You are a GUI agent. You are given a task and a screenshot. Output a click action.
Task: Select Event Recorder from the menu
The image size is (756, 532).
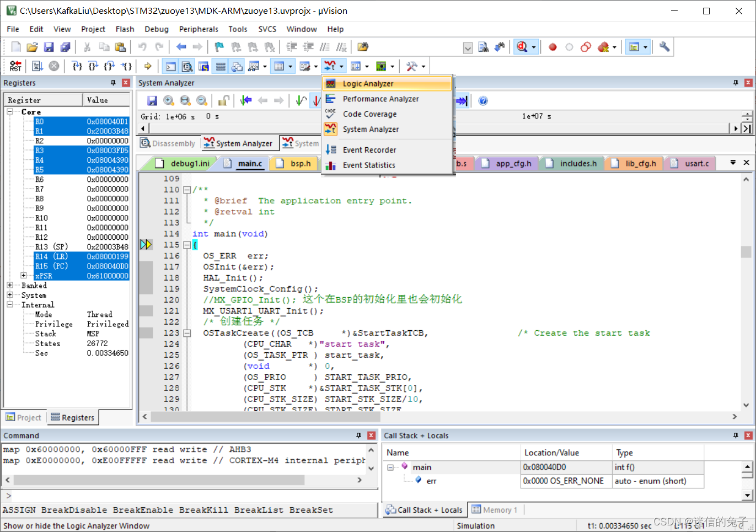click(x=387, y=150)
